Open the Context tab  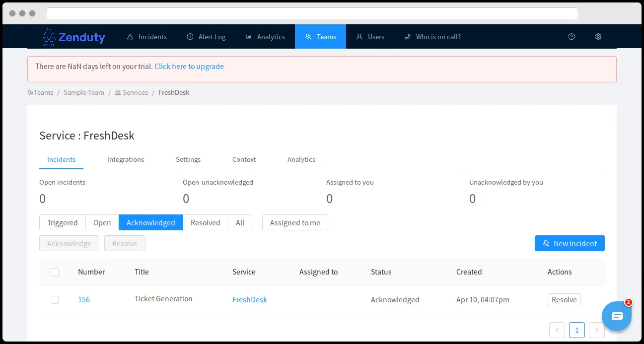(244, 159)
